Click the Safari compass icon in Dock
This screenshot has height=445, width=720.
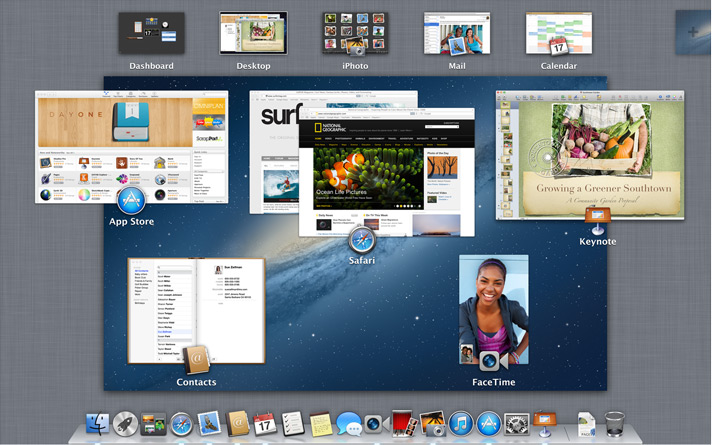point(181,425)
